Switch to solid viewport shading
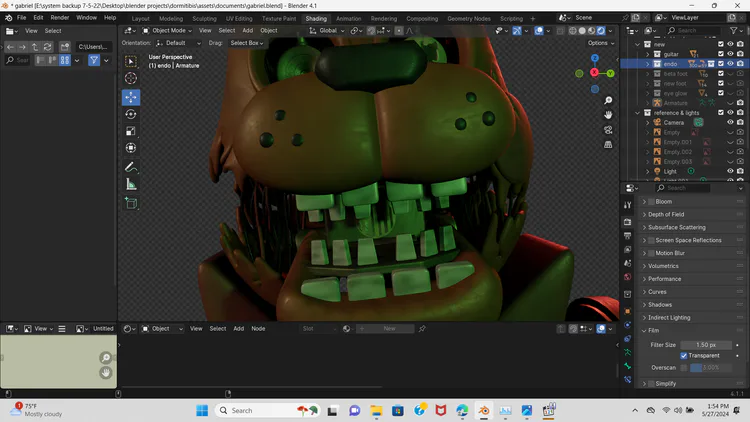Image resolution: width=750 pixels, height=422 pixels. [582, 31]
